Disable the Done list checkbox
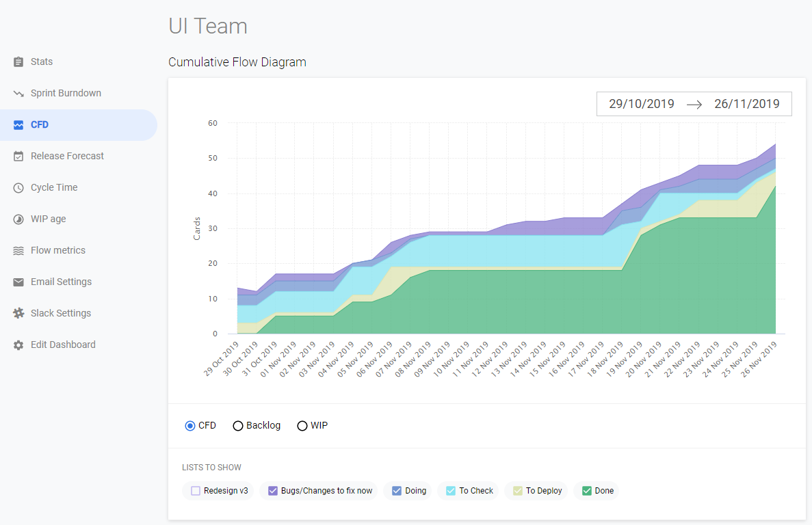Viewport: 812px width, 525px height. (588, 490)
